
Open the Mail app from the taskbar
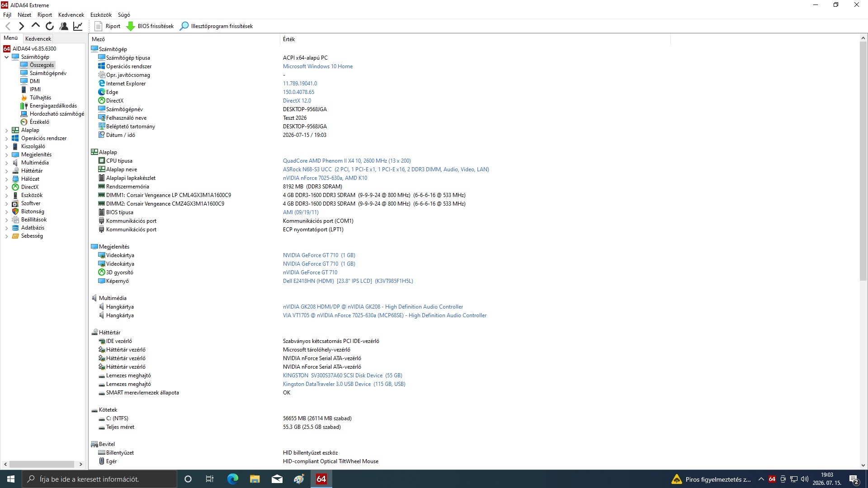277,479
